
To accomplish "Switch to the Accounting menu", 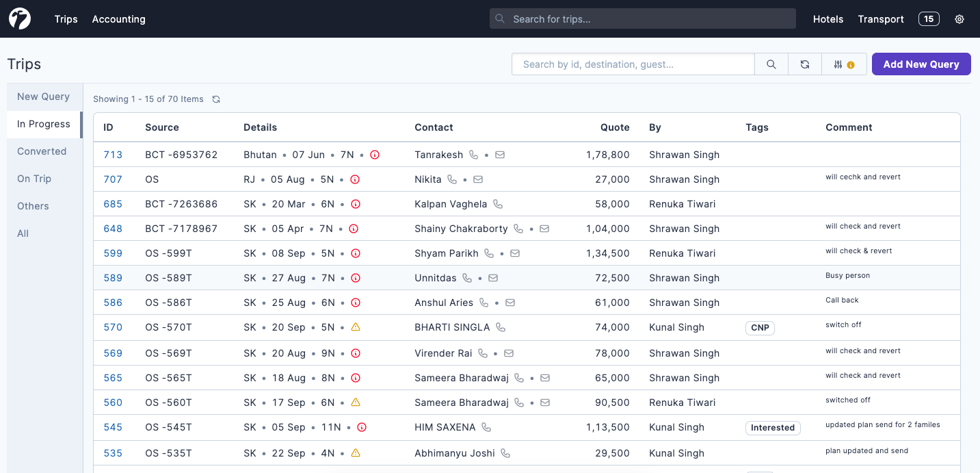I will [118, 19].
